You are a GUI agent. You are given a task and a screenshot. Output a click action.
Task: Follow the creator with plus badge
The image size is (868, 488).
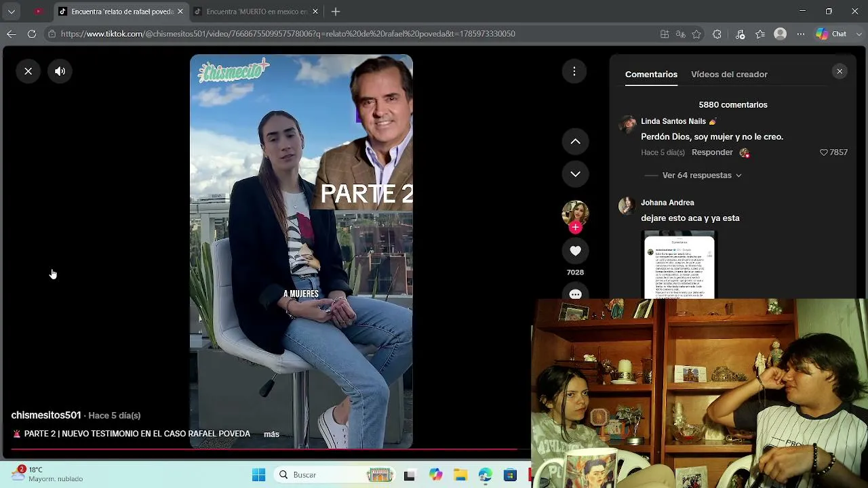tap(575, 228)
